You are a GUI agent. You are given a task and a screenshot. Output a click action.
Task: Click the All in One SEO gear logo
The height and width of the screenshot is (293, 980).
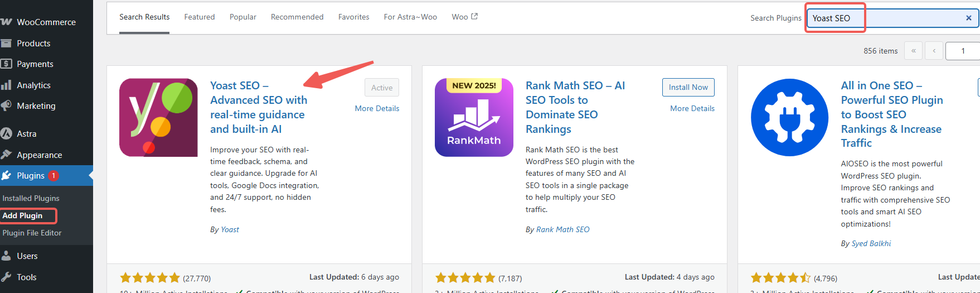(789, 117)
